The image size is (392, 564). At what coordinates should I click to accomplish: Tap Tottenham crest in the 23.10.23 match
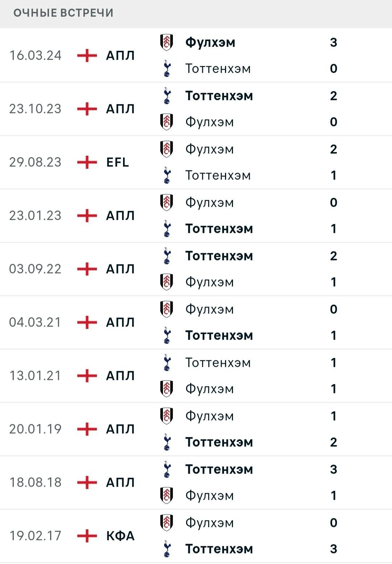167,96
